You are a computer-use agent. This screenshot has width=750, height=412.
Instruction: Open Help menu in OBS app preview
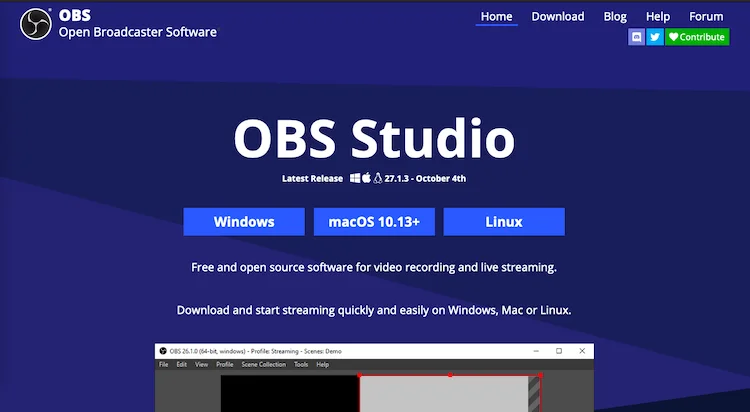pos(322,365)
